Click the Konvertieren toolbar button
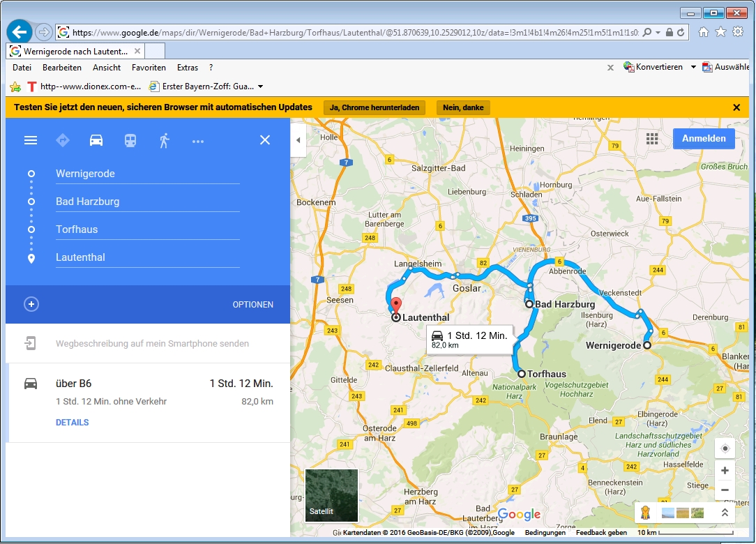The height and width of the screenshot is (544, 756). coord(653,67)
